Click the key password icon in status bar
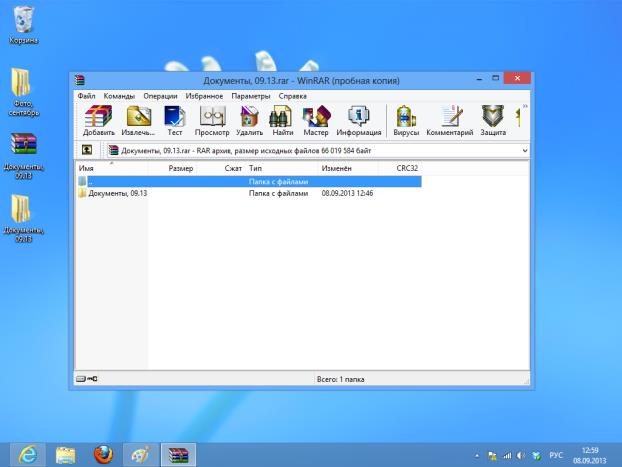 tap(92, 379)
